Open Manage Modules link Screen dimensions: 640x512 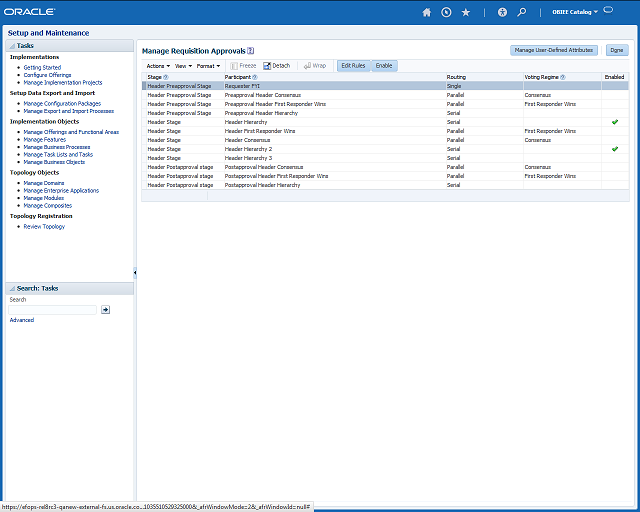click(x=44, y=198)
